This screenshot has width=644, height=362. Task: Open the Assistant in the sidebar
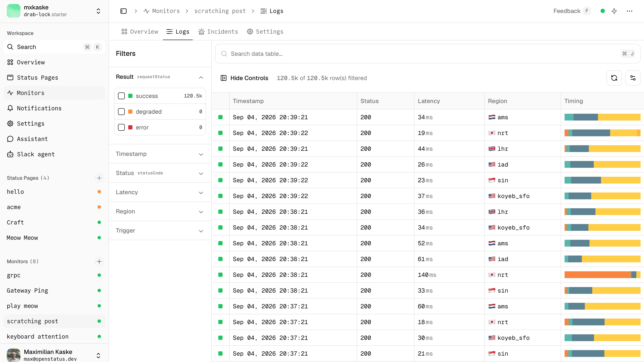pyautogui.click(x=54, y=139)
